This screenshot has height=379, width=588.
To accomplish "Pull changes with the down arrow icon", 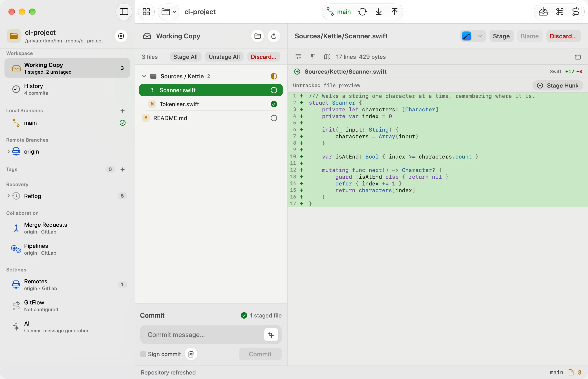I will pyautogui.click(x=379, y=12).
